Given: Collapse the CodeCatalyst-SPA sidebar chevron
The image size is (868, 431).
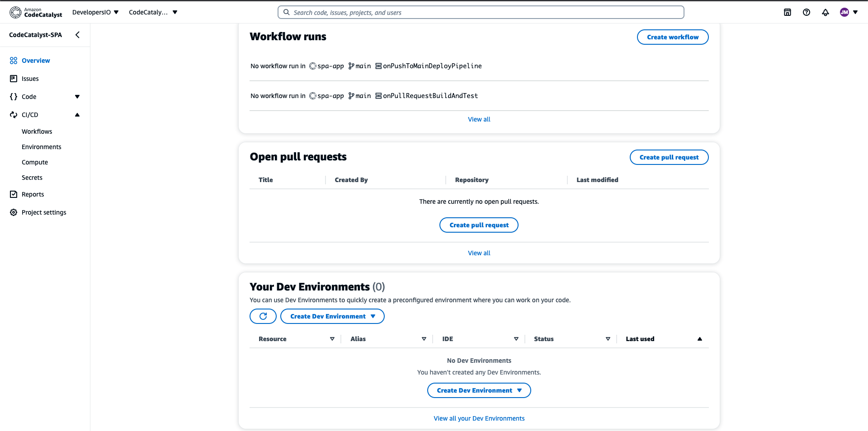Looking at the screenshot, I should [78, 35].
